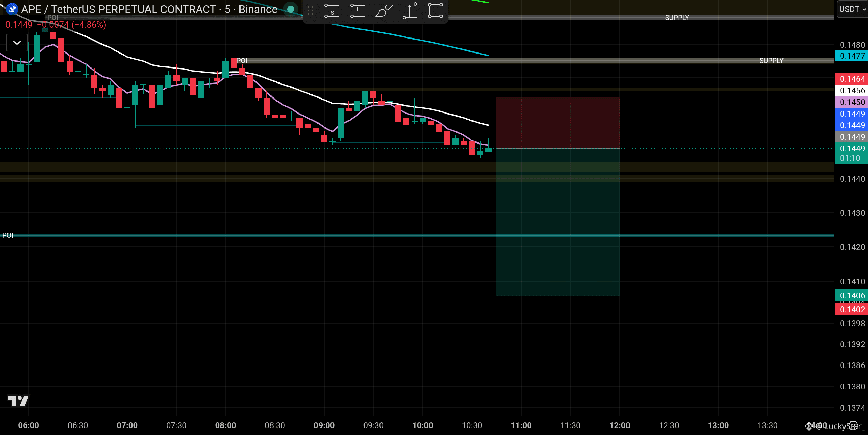This screenshot has height=435, width=868.
Task: Click the red 0.1402 price label
Action: click(851, 310)
